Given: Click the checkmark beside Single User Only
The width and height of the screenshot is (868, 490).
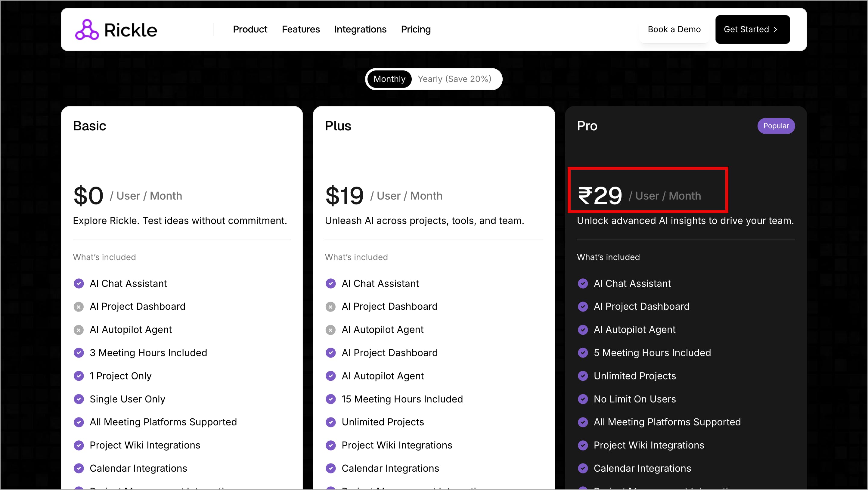Looking at the screenshot, I should point(79,399).
